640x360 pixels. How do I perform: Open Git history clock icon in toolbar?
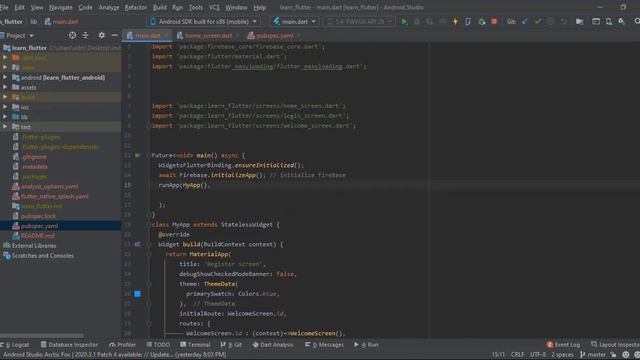(551, 22)
